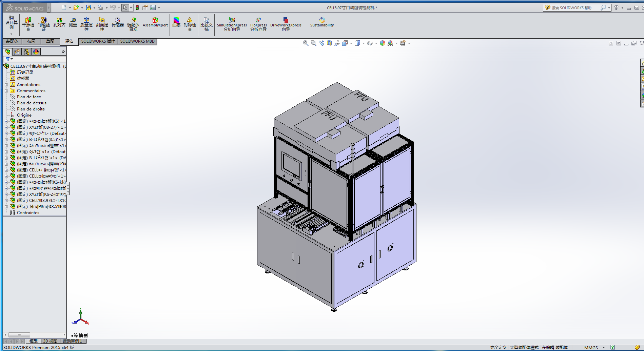The image size is (644, 351).
Task: Launch the 间隙验证 clearance verification tool
Action: pyautogui.click(x=44, y=24)
